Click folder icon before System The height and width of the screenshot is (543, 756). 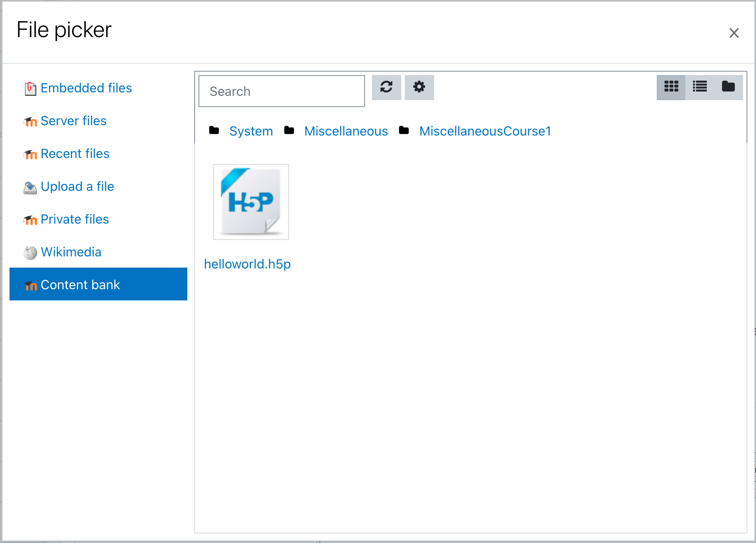(x=214, y=130)
